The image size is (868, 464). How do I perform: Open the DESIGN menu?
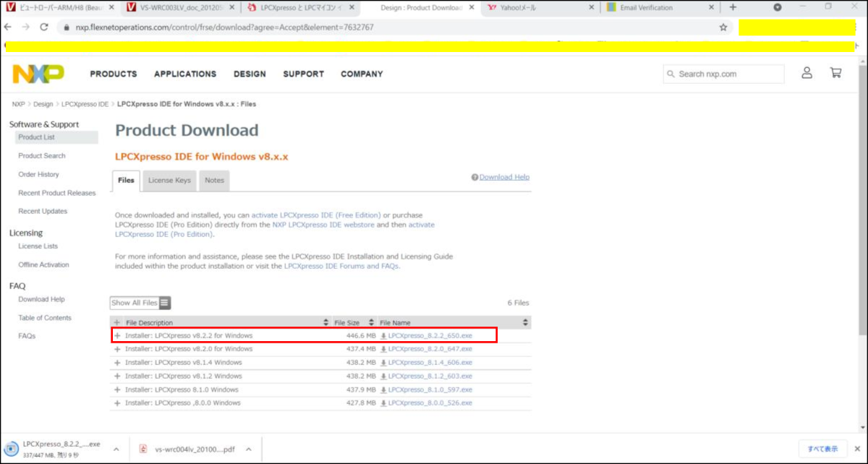click(250, 74)
